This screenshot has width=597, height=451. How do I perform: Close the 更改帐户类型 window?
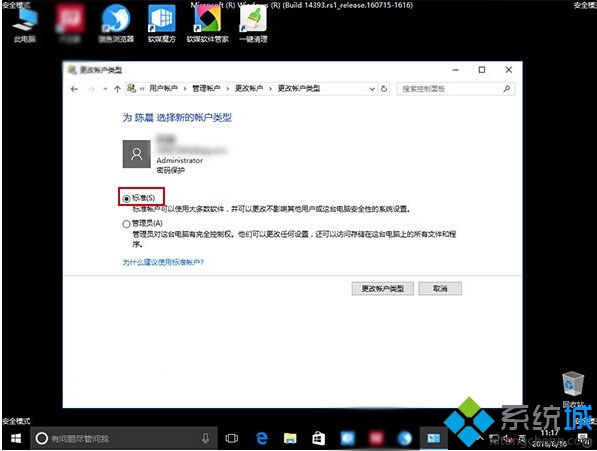coord(509,70)
